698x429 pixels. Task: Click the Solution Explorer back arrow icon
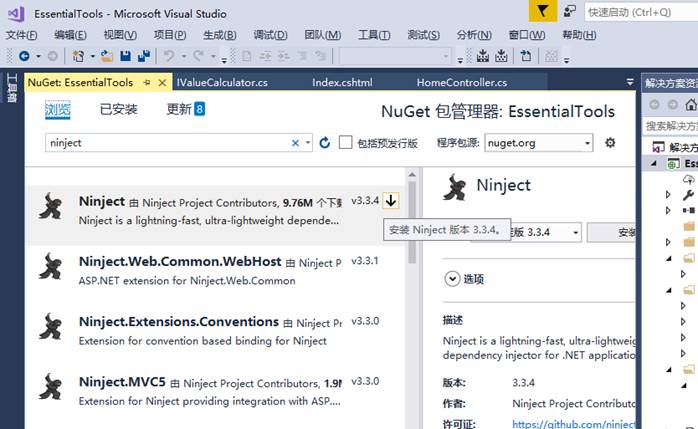click(x=654, y=105)
